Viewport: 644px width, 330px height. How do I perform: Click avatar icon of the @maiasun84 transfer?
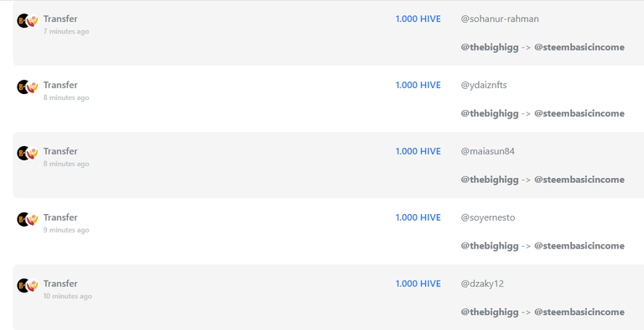(x=28, y=153)
